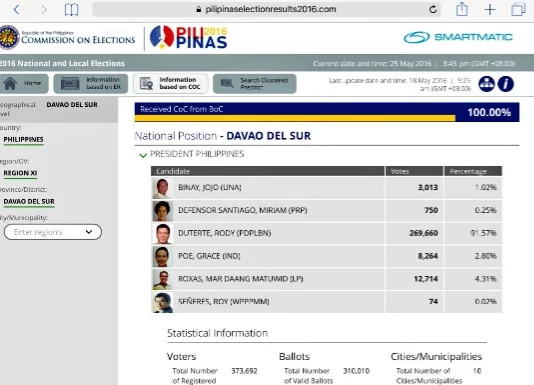Select PHILIPPINES country link
Image resolution: width=534 pixels, height=385 pixels.
point(23,140)
